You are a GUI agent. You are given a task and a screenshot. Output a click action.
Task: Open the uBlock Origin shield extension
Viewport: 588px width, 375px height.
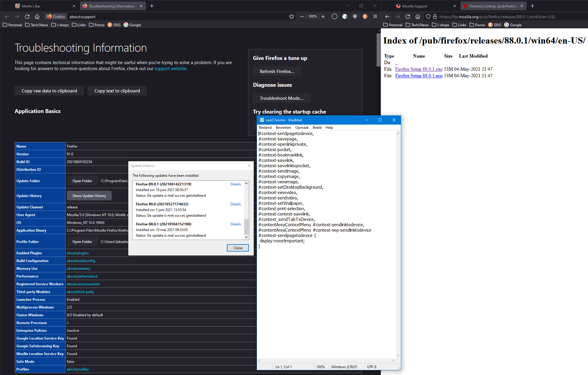355,17
